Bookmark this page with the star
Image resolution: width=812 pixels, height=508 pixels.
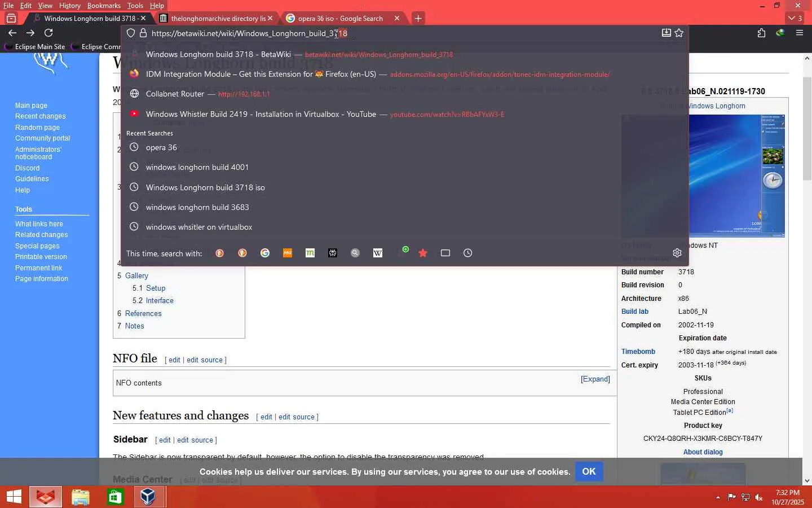click(x=679, y=33)
